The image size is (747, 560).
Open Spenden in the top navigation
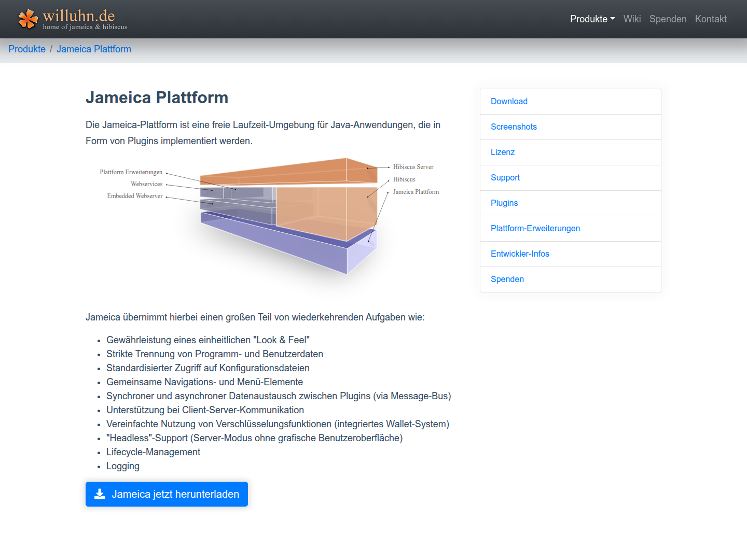click(x=668, y=19)
